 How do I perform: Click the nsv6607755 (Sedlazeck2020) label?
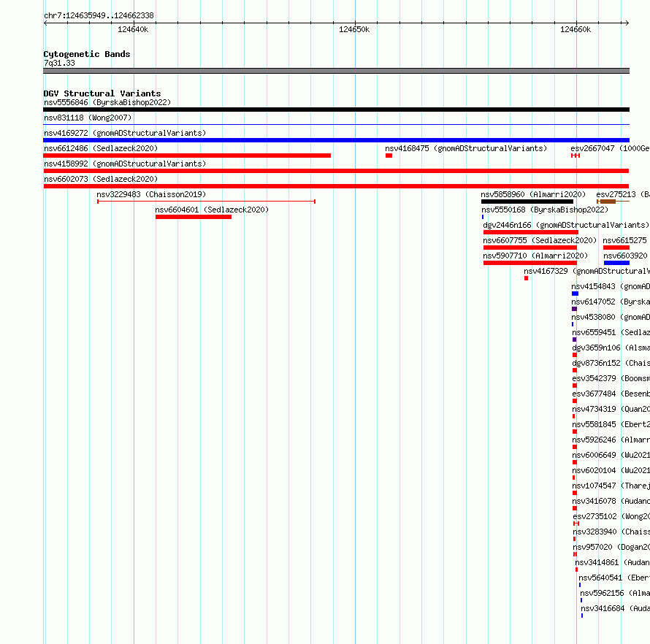tap(540, 240)
